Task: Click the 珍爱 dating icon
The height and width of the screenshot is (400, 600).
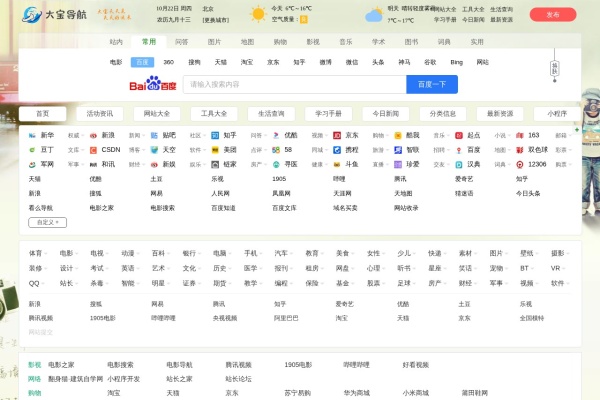Action: tap(398, 165)
